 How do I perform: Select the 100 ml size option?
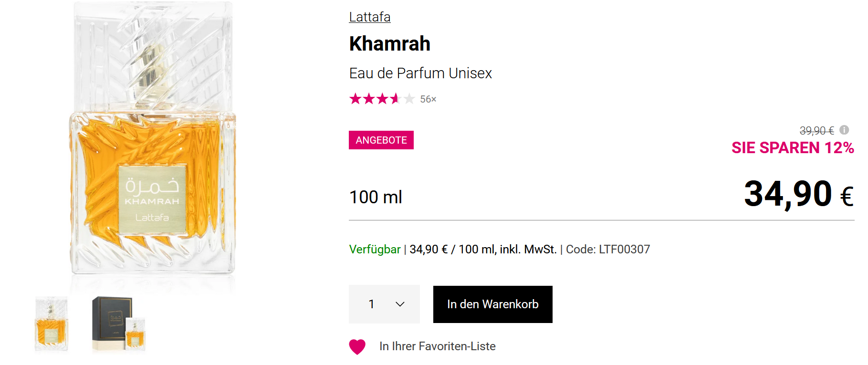coord(376,197)
